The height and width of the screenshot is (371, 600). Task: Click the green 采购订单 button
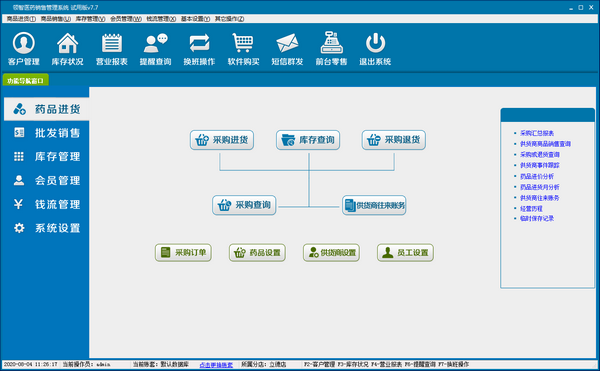tap(183, 252)
